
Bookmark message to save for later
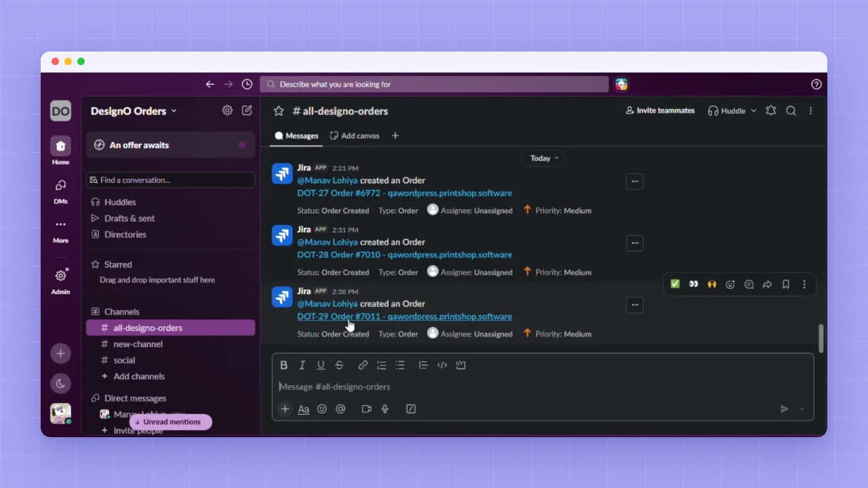tap(786, 284)
